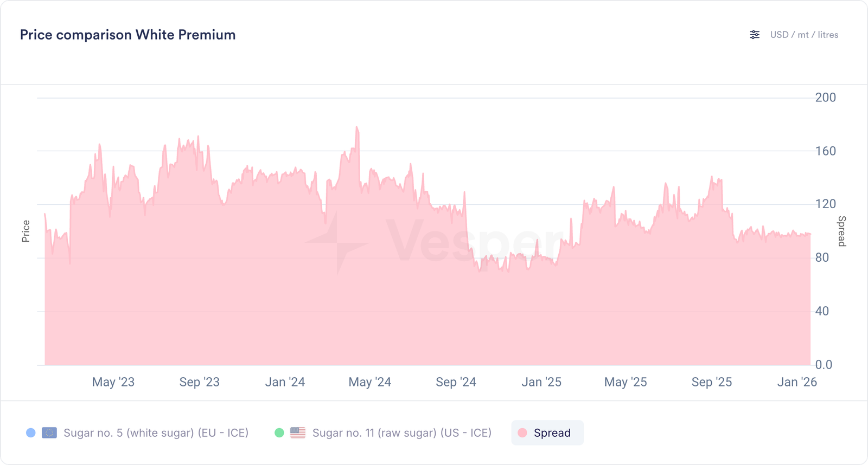The width and height of the screenshot is (868, 465).
Task: Click the May '24 spread peak
Action: point(357,127)
